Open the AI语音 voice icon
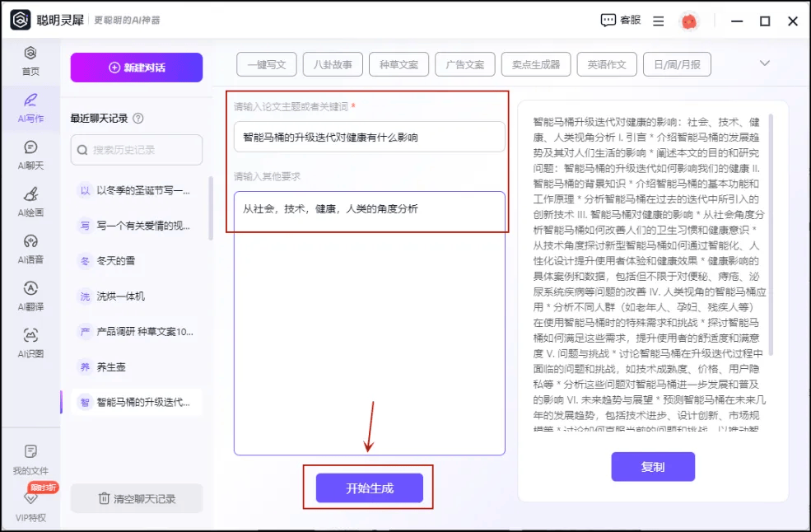The height and width of the screenshot is (532, 811). click(x=30, y=242)
